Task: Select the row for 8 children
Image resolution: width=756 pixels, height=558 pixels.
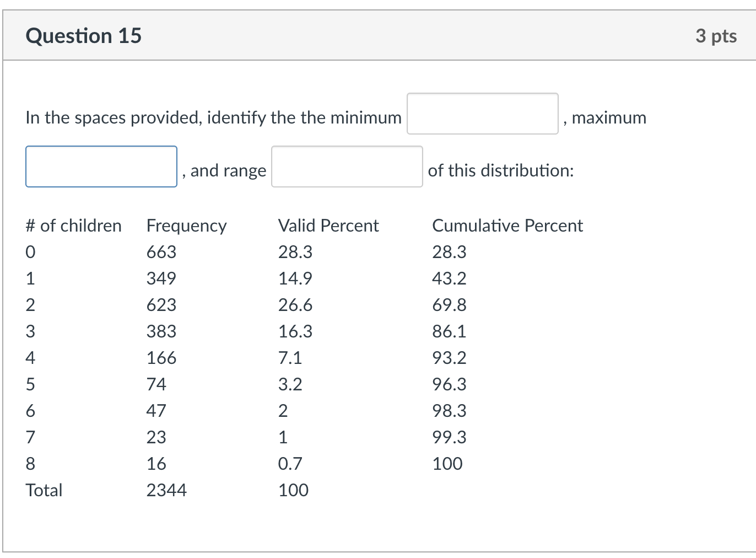Action: tap(30, 463)
